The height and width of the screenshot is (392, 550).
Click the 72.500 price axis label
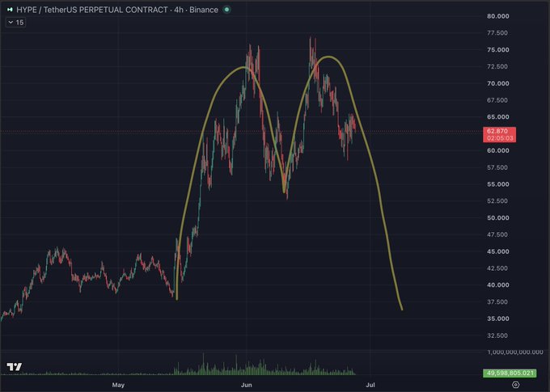pos(497,66)
